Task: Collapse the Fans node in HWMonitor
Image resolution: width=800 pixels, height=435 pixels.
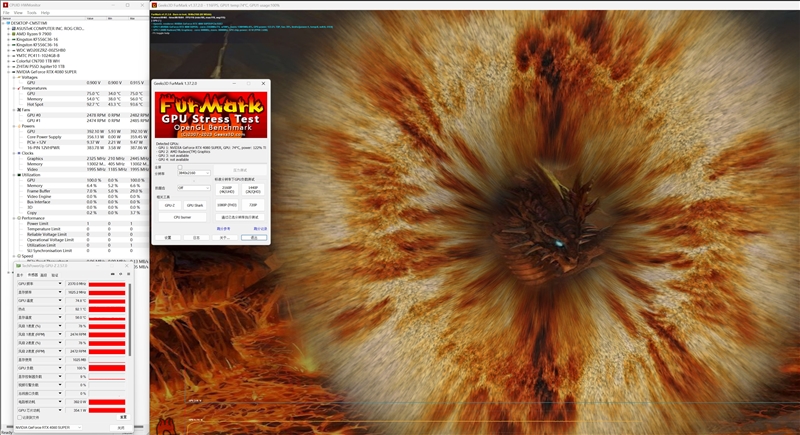Action: [x=14, y=110]
